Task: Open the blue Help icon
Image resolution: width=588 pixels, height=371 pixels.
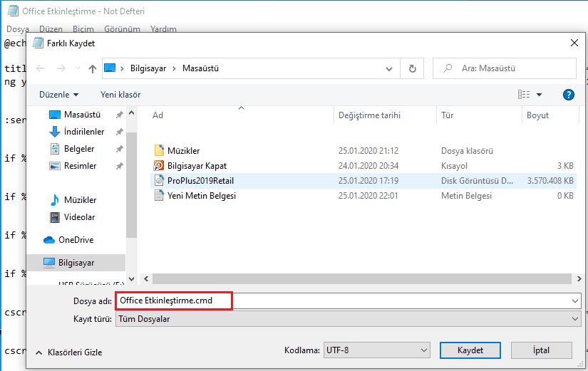Action: (569, 95)
